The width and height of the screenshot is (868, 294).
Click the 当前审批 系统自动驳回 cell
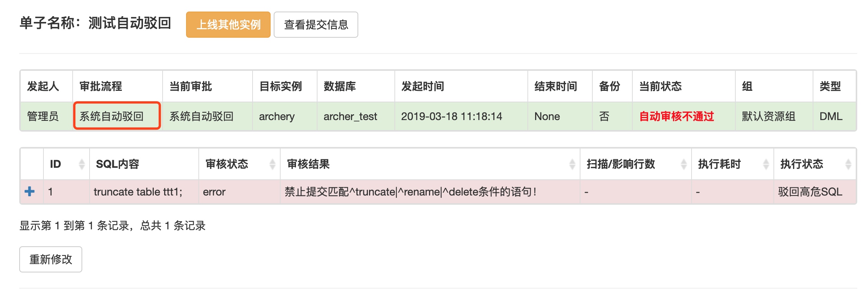pyautogui.click(x=201, y=116)
